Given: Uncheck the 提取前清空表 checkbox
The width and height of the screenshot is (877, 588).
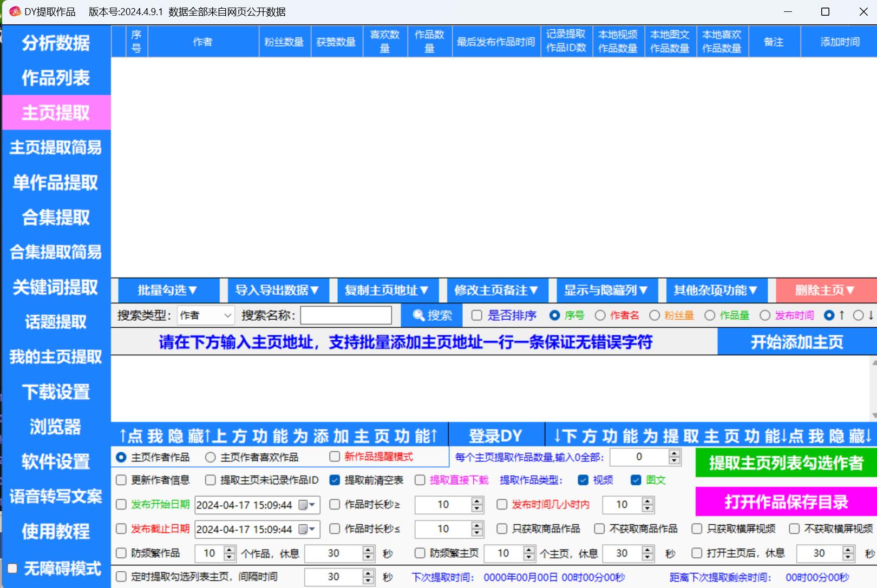Looking at the screenshot, I should [x=335, y=480].
